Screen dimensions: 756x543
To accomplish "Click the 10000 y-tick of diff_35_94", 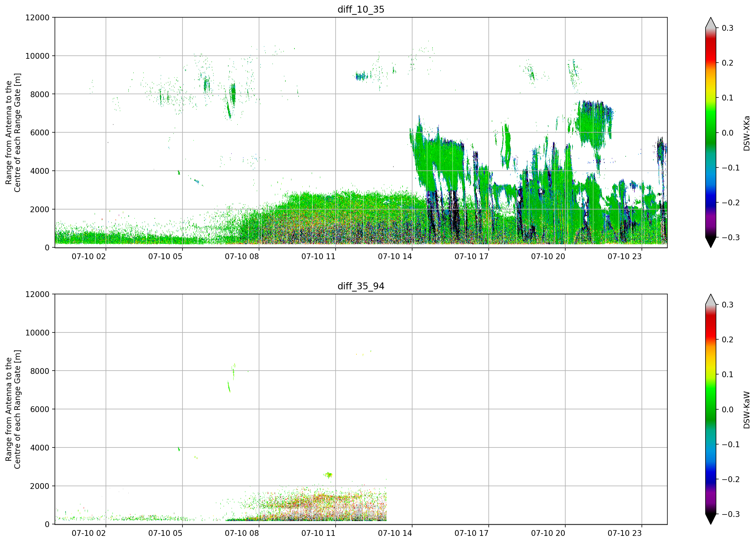I will [37, 333].
